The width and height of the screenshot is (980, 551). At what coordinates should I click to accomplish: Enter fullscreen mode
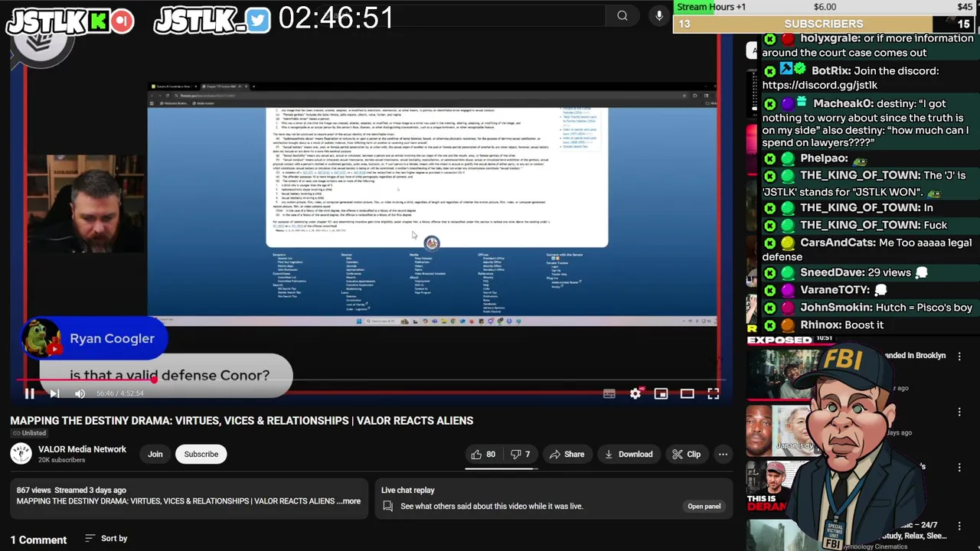coord(713,393)
